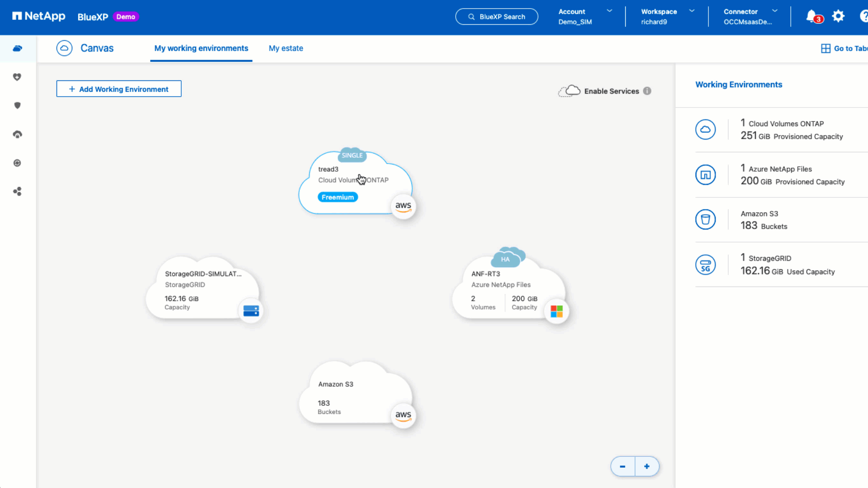Click the Freemium badge on tread3
The width and height of the screenshot is (868, 488).
click(338, 197)
